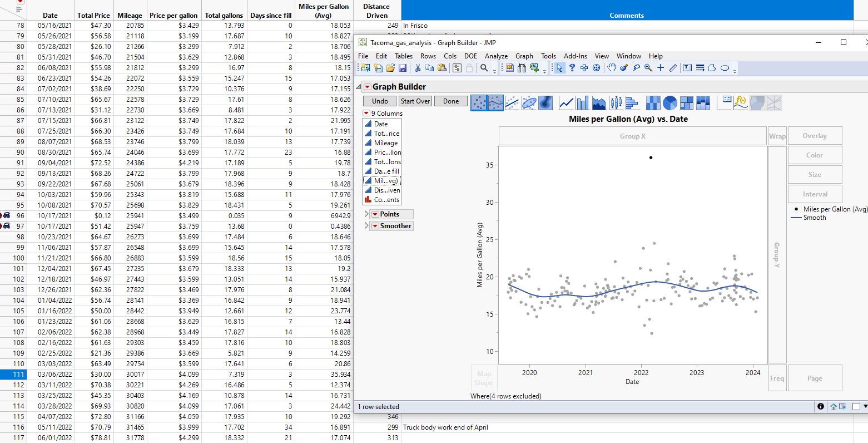
Task: Choose the Ellipse element icon
Action: (x=529, y=103)
